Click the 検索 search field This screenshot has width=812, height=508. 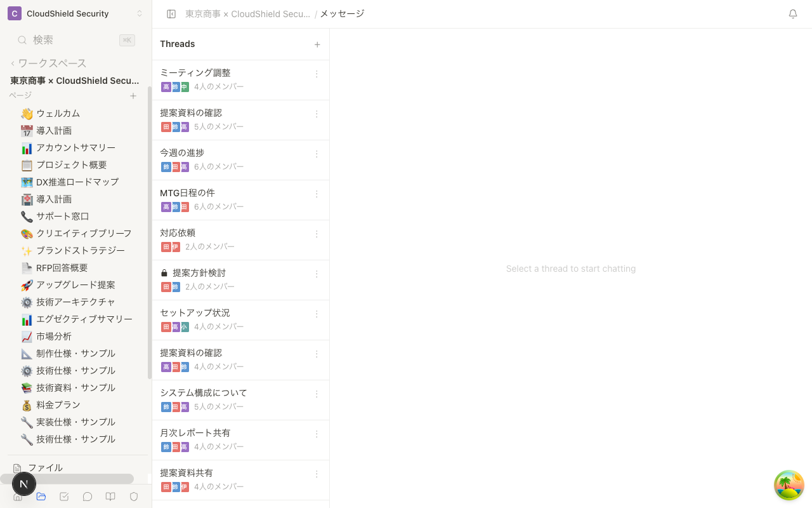(x=70, y=40)
